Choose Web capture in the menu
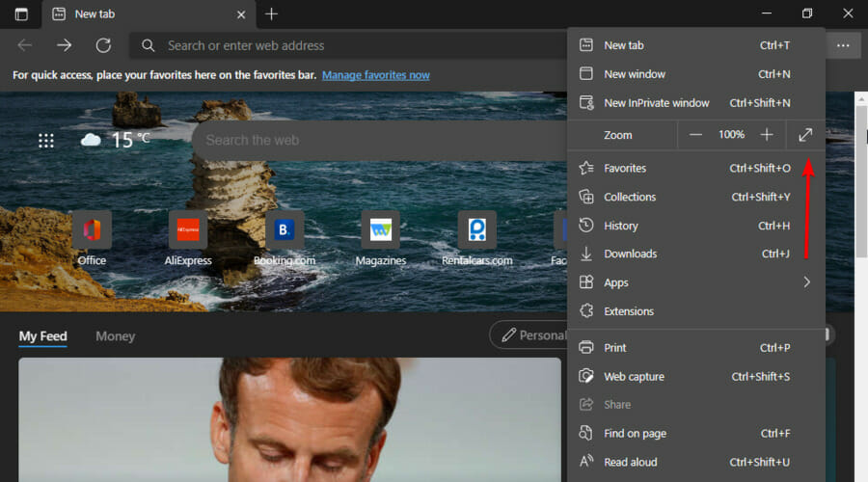The height and width of the screenshot is (482, 868). pos(634,377)
